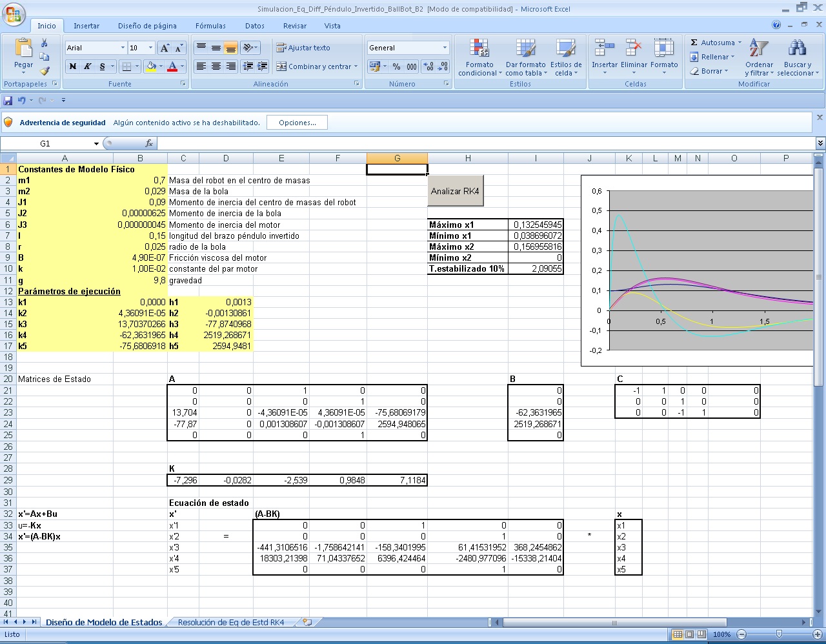Image resolution: width=826 pixels, height=644 pixels.
Task: Open the General number format dropdown
Action: tap(445, 47)
